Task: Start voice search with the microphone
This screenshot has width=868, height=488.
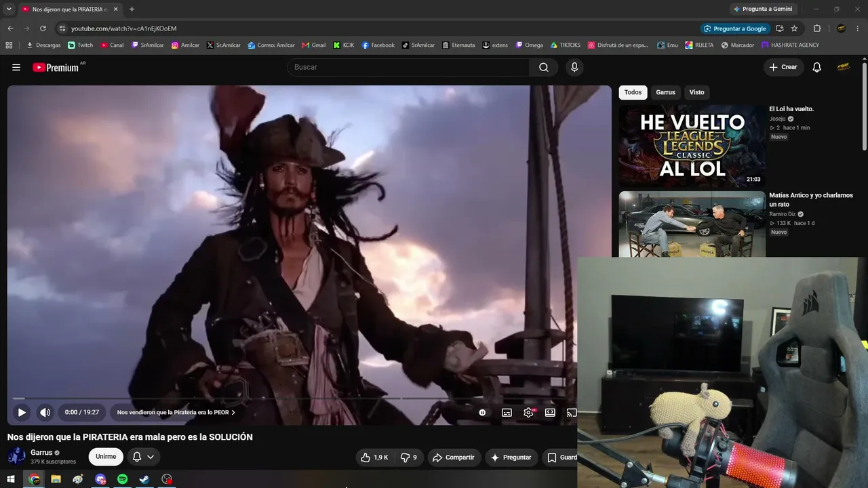Action: coord(574,67)
